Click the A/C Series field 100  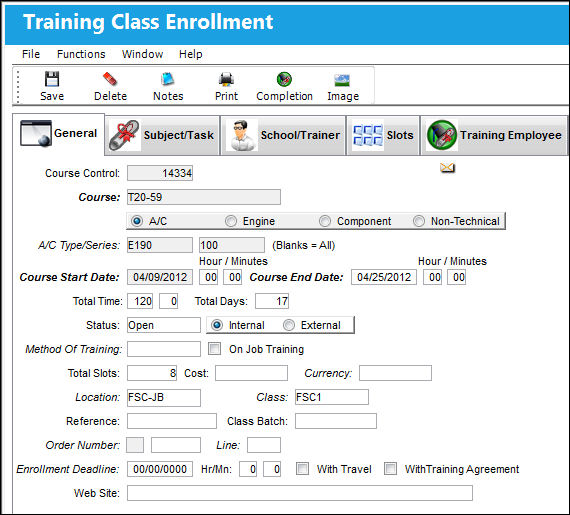point(232,245)
